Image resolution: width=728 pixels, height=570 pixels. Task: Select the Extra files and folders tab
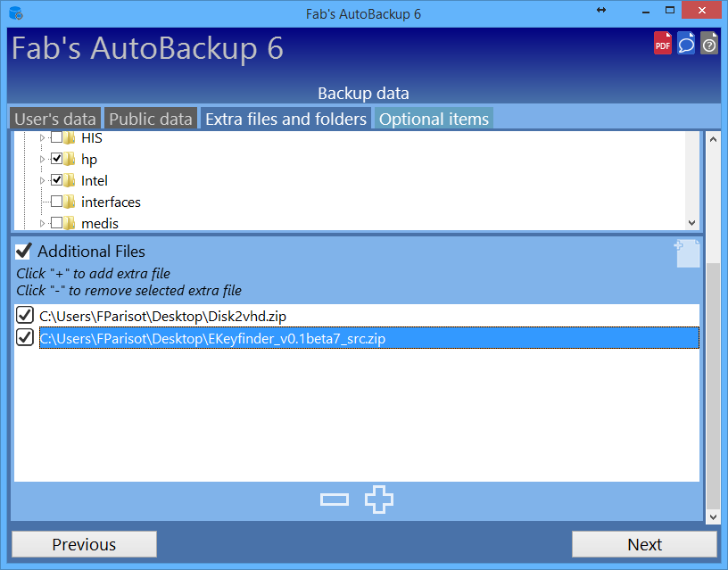[286, 119]
